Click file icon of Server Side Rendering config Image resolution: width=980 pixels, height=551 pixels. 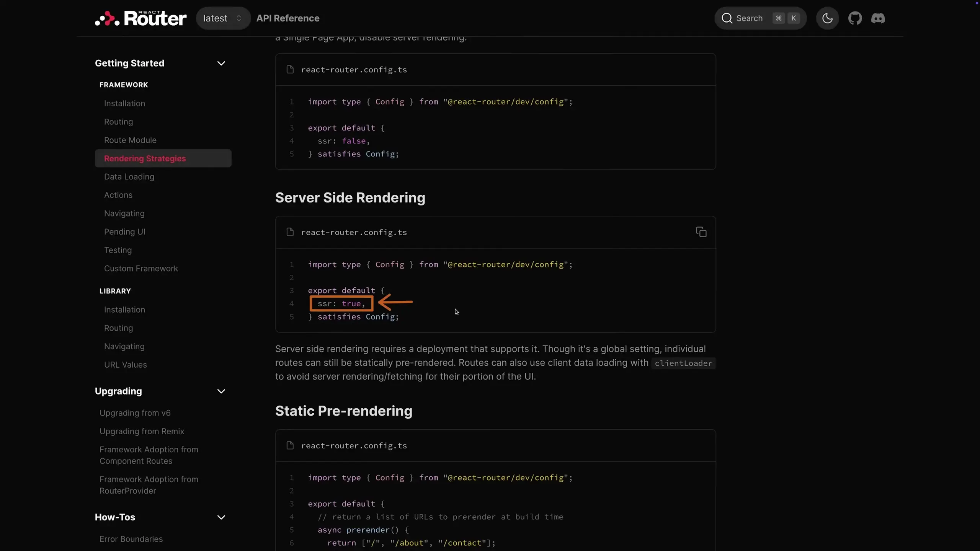pos(290,232)
